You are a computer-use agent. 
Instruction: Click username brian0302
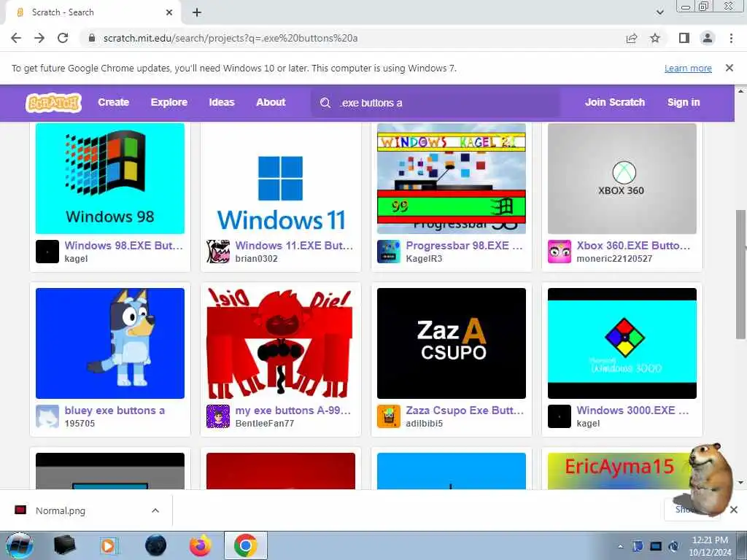pos(256,259)
